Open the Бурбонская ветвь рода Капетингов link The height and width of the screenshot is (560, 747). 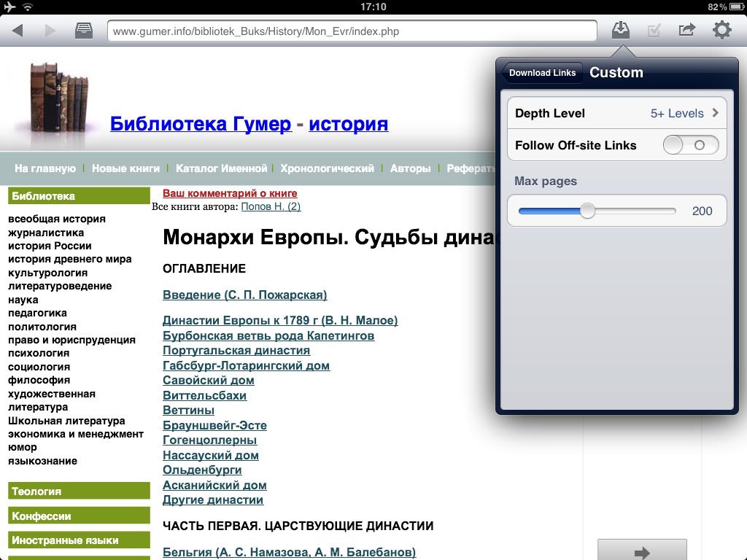[x=268, y=335]
